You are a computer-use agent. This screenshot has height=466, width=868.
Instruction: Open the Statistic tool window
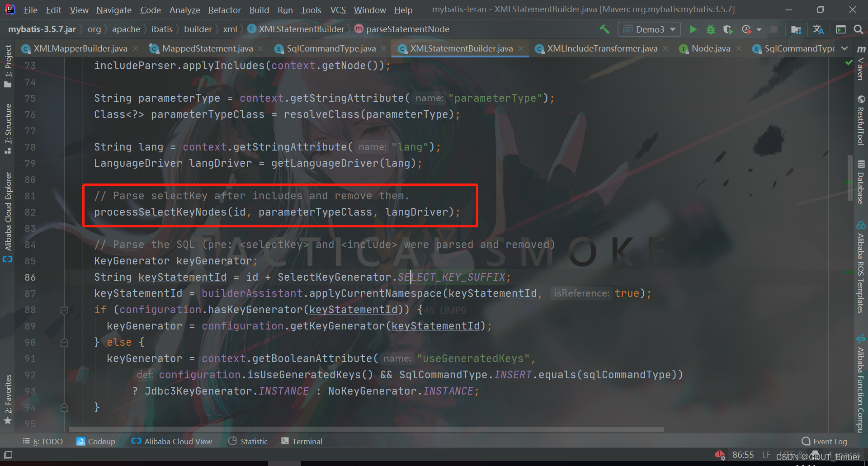[248, 442]
